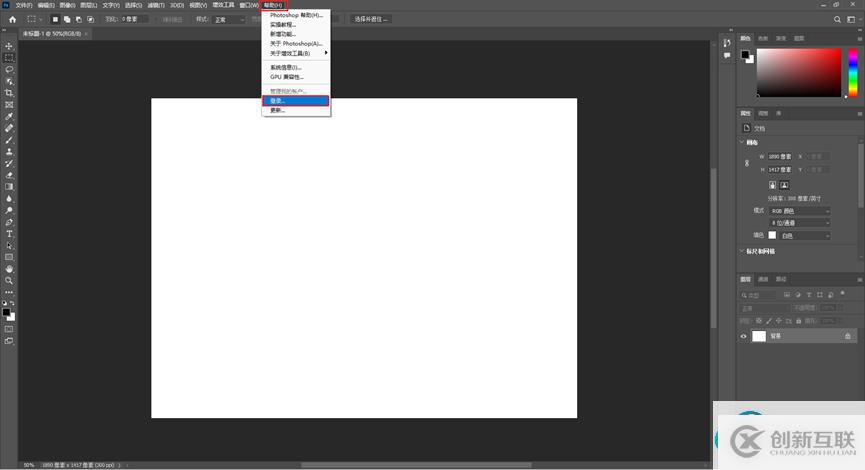The width and height of the screenshot is (865, 470).
Task: Click the Color panel menu icon
Action: [859, 39]
